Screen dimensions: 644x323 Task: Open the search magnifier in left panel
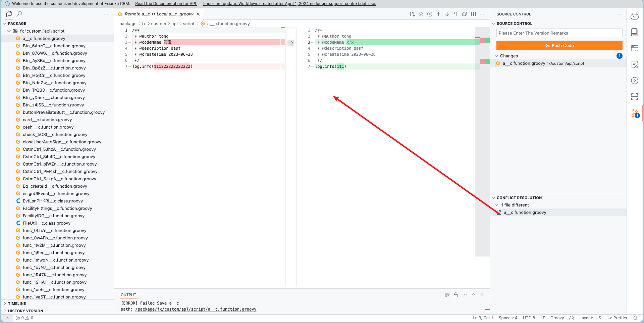pos(19,14)
